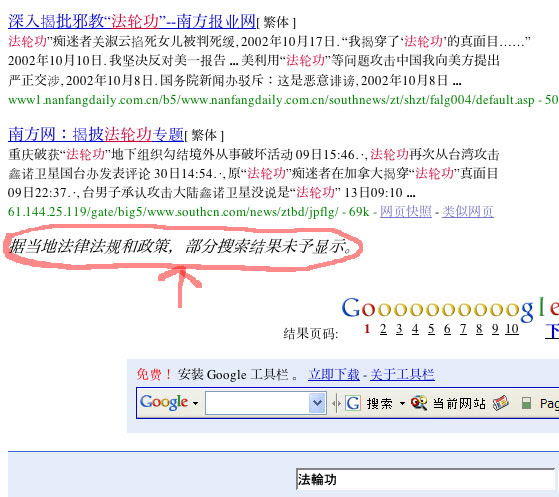Image resolution: width=559 pixels, height=497 pixels.
Task: Click snippet line starting 重庆破获"法轮功"地下组织
Action: tap(253, 154)
